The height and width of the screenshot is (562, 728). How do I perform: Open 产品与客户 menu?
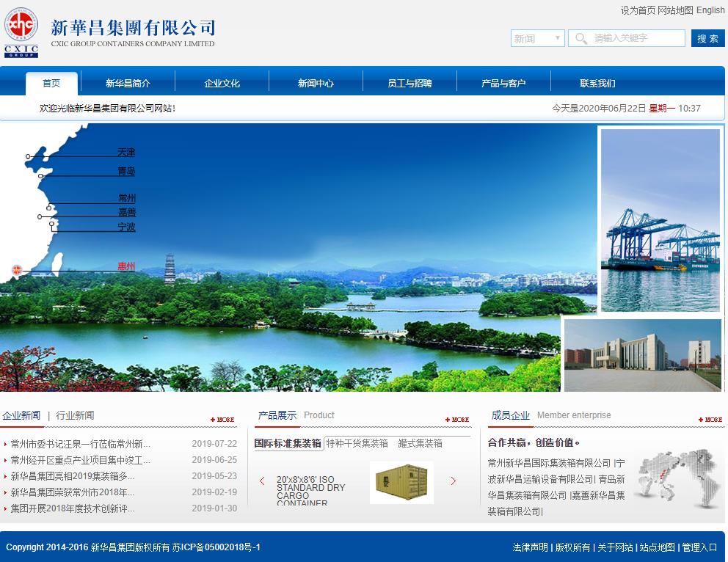coord(503,83)
